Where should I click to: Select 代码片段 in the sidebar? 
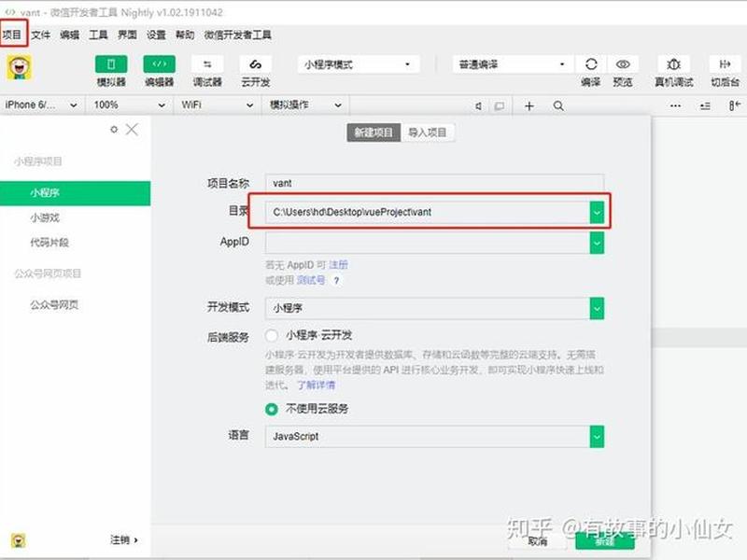point(49,243)
